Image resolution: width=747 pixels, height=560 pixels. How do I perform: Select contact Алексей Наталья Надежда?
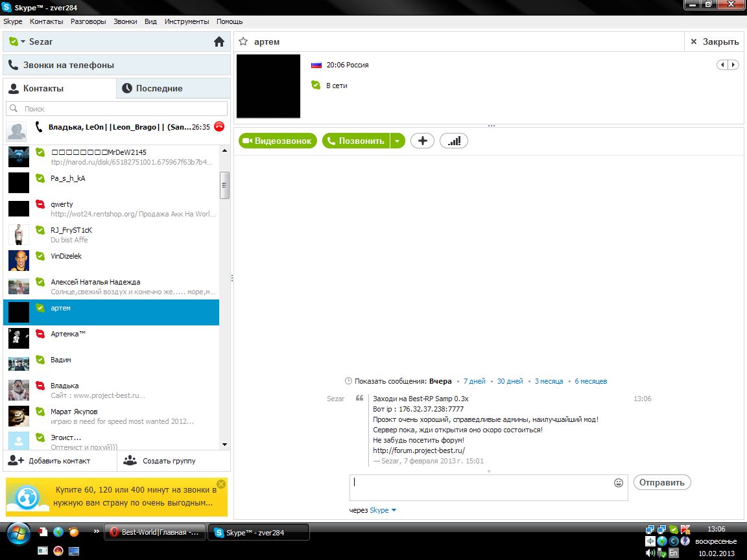[111, 286]
